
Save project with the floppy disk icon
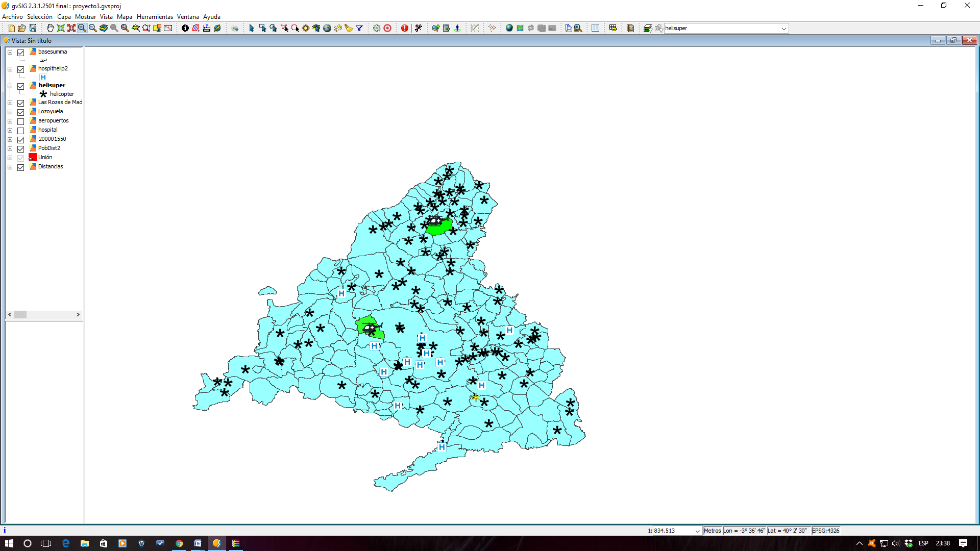(33, 28)
